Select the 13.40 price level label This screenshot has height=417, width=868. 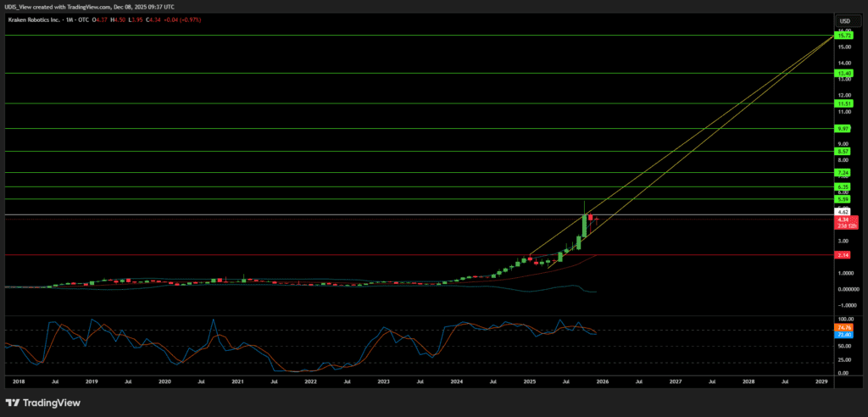coord(843,74)
